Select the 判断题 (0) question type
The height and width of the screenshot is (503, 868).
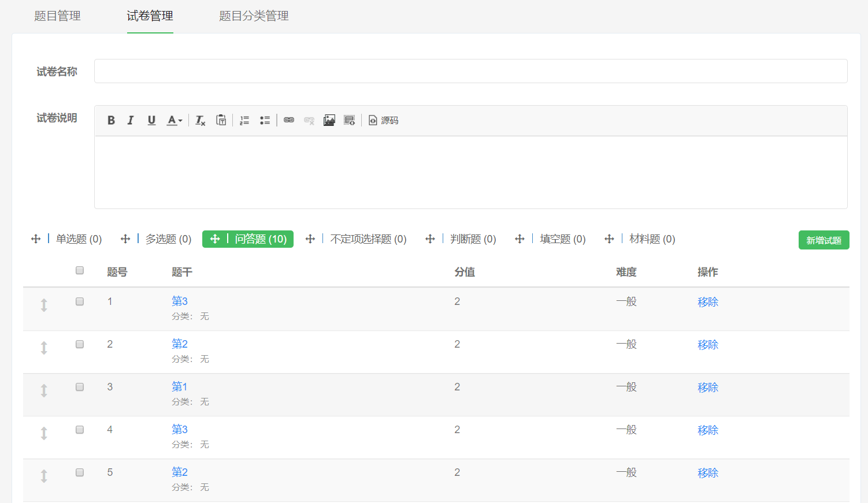tap(473, 239)
